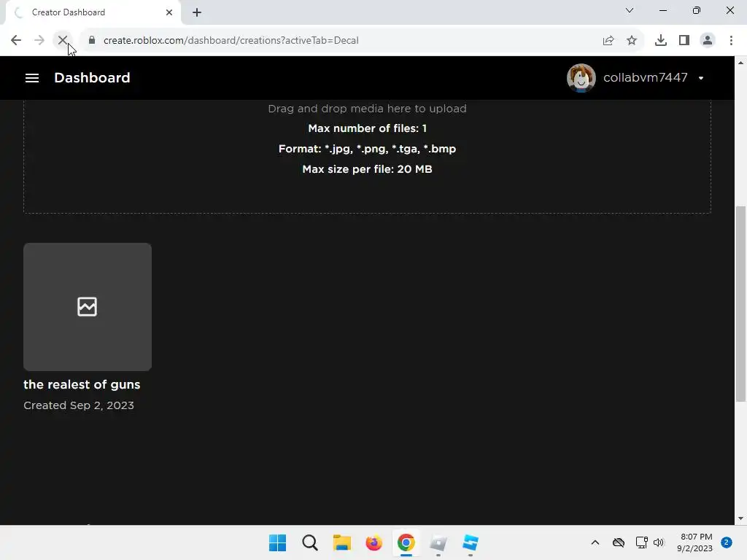
Task: Stop loading the page with X button
Action: [63, 41]
